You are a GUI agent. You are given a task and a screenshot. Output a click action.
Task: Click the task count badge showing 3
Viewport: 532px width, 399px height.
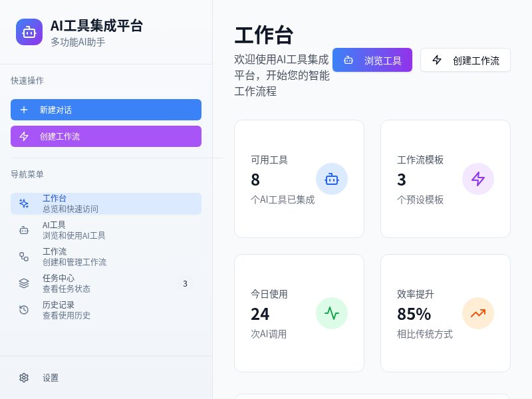pyautogui.click(x=185, y=283)
